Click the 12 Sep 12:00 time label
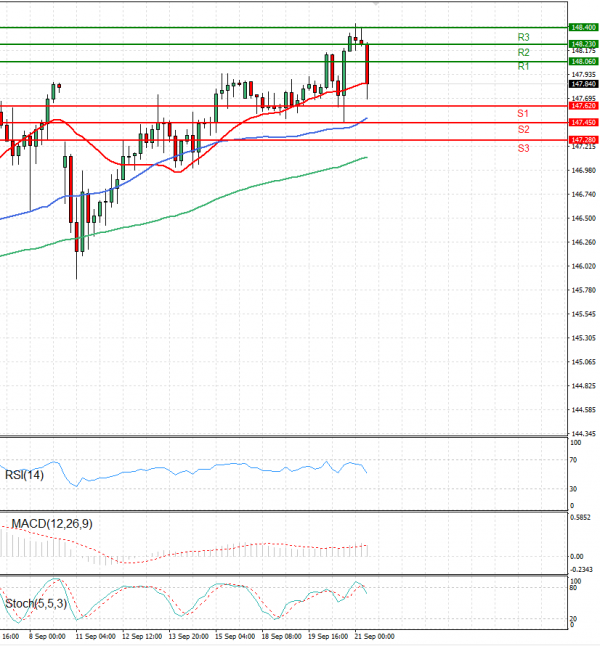The width and height of the screenshot is (600, 646). click(x=142, y=637)
